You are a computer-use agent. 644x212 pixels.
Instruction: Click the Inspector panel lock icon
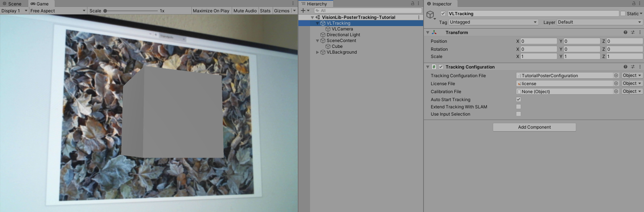tap(634, 4)
